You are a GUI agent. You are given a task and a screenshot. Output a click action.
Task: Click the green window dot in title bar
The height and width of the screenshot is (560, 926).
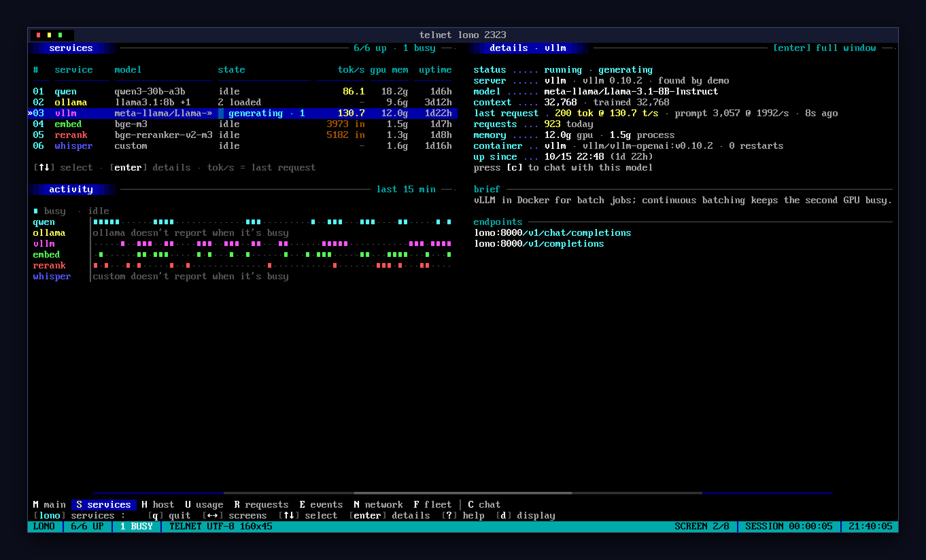click(60, 35)
